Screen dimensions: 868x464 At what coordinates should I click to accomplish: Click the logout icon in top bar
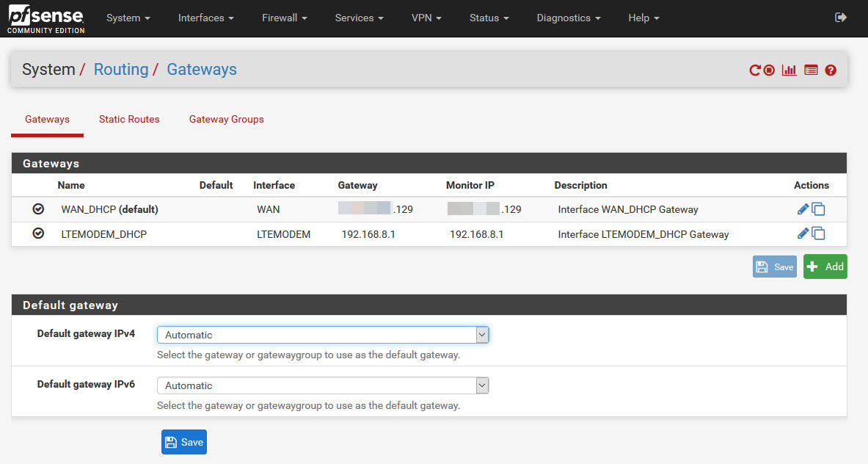pos(841,18)
